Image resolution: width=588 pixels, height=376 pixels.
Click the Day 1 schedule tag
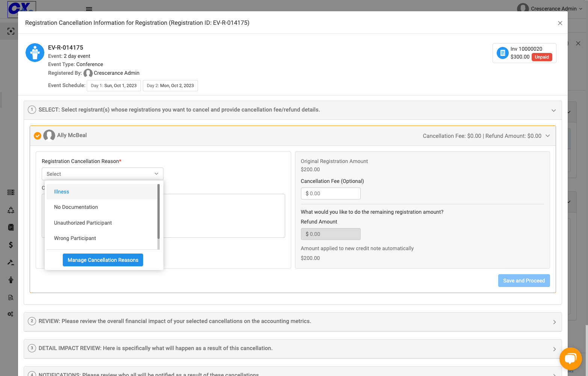click(x=114, y=86)
